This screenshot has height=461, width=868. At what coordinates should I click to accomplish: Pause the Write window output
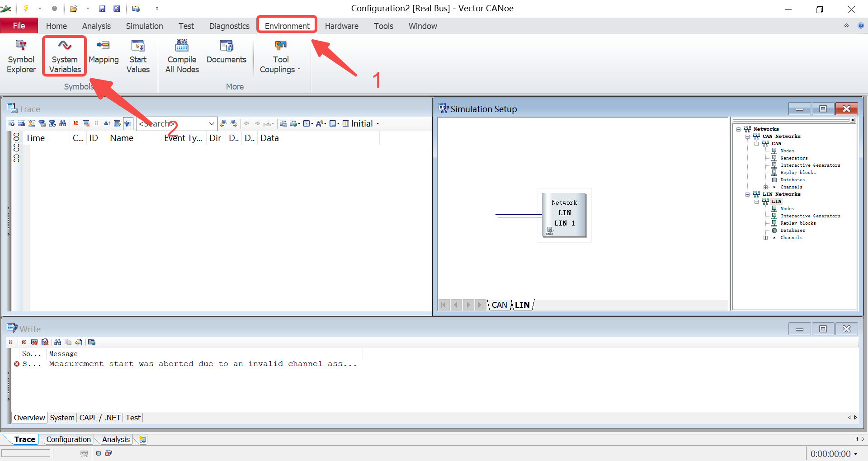[x=10, y=342]
